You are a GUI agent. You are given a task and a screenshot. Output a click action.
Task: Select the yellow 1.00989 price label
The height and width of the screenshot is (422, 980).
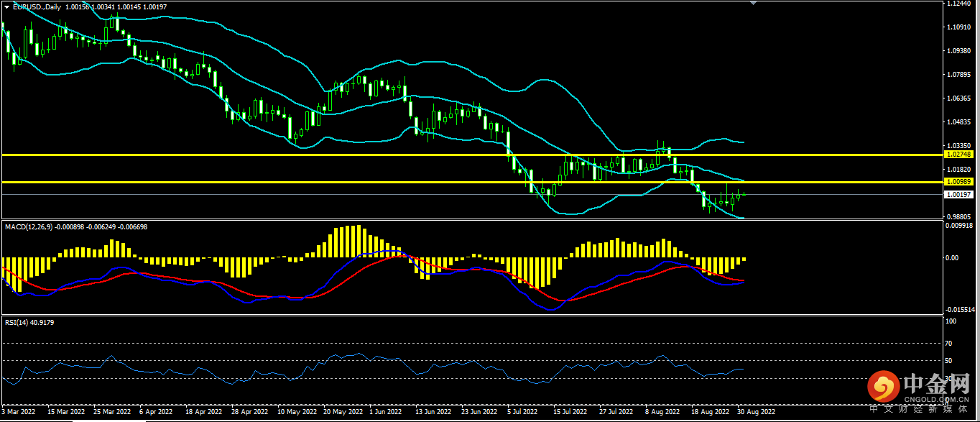[960, 182]
